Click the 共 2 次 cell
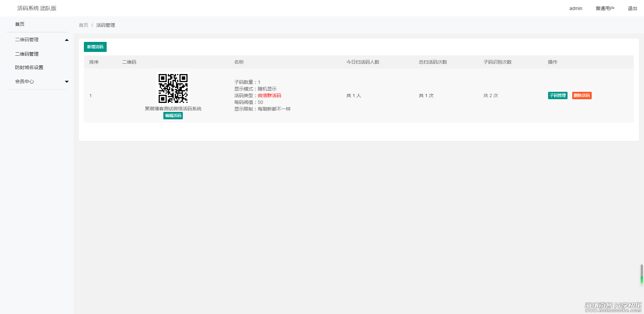Viewport: 644px width, 314px height. [491, 96]
